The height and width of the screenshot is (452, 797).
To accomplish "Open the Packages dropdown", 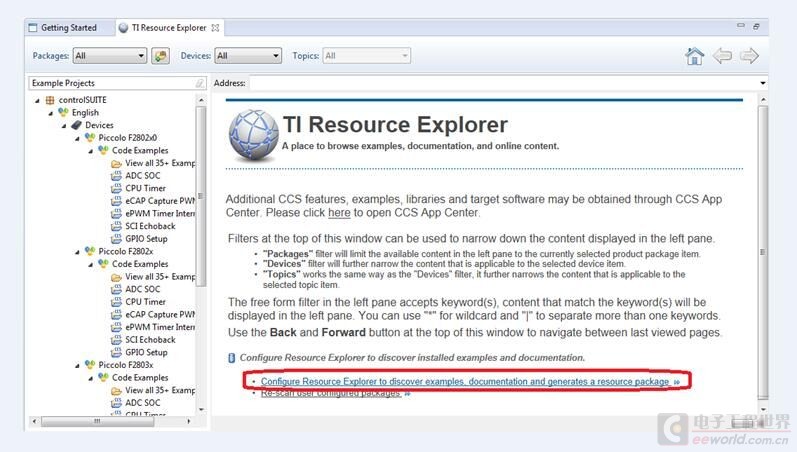I will click(110, 55).
